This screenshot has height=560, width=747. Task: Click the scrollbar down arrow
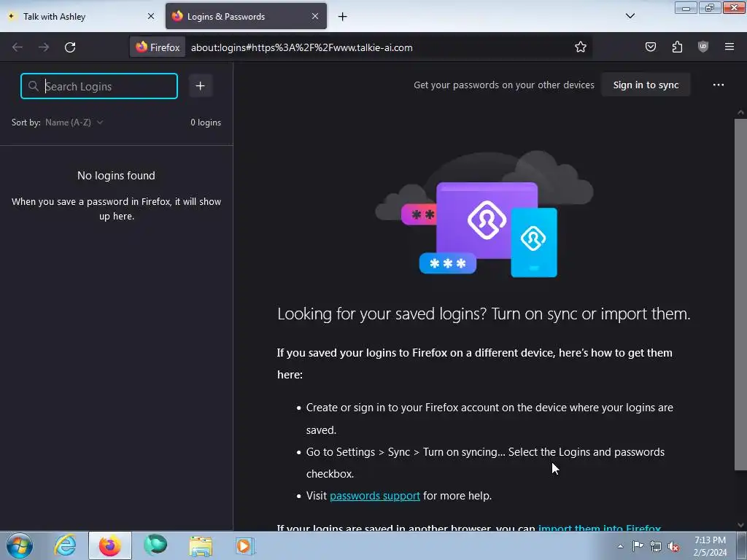click(740, 525)
